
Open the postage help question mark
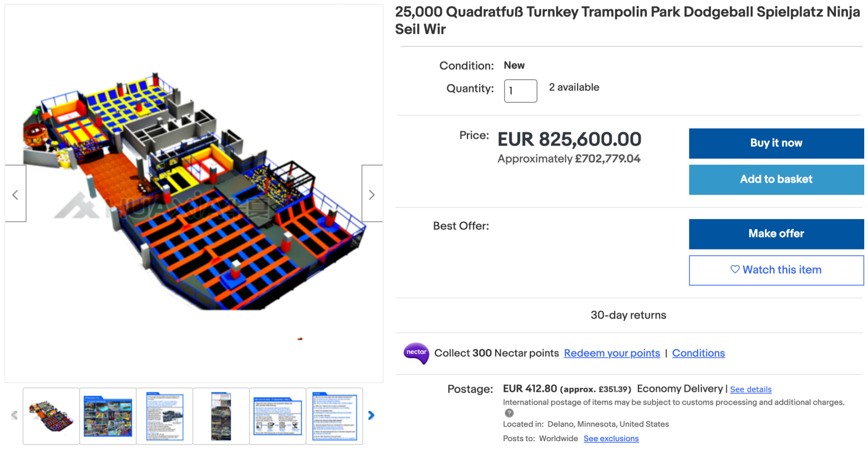click(x=509, y=413)
